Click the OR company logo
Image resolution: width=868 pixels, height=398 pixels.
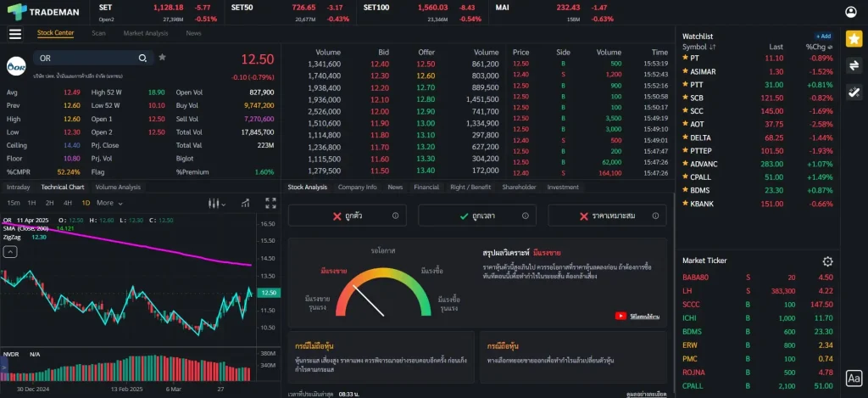[x=16, y=66]
